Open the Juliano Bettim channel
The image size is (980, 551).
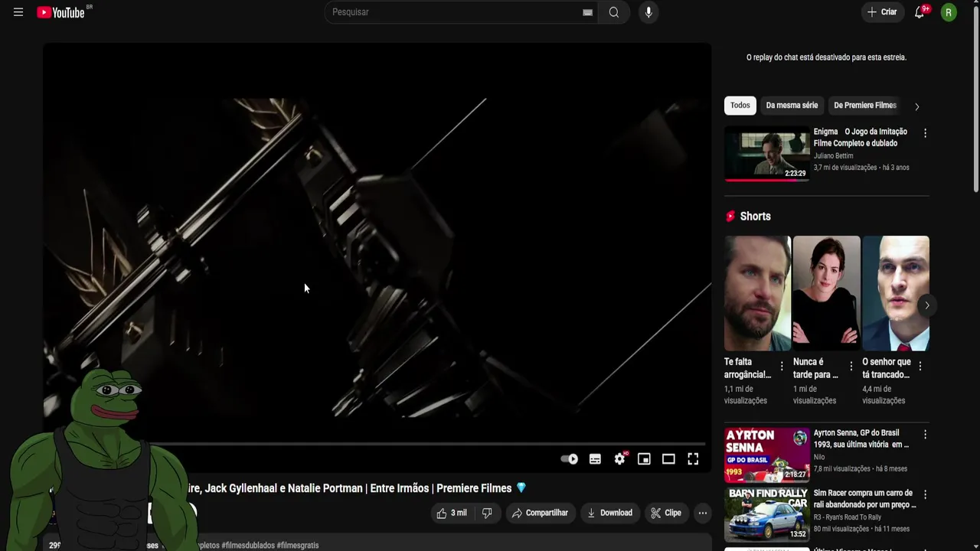pos(833,155)
